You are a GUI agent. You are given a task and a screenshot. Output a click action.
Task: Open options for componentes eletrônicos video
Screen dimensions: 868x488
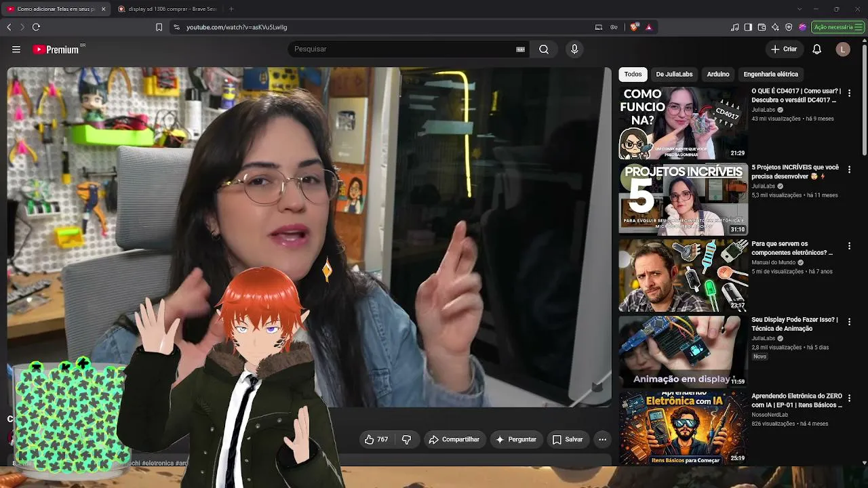[849, 245]
